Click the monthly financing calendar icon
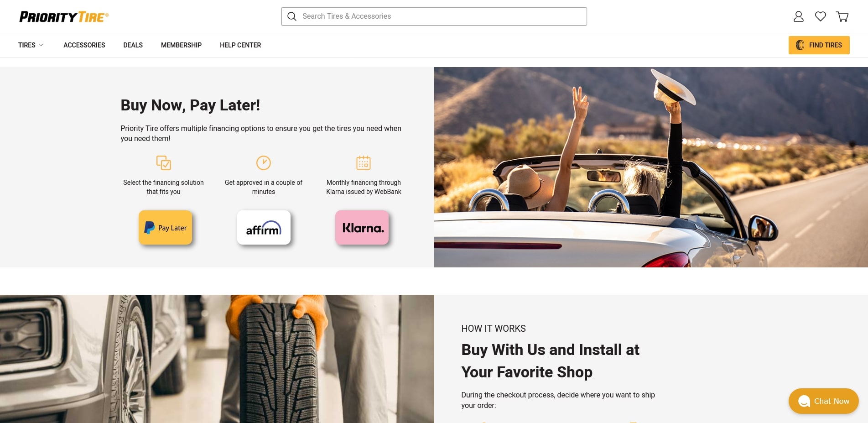 [x=364, y=163]
